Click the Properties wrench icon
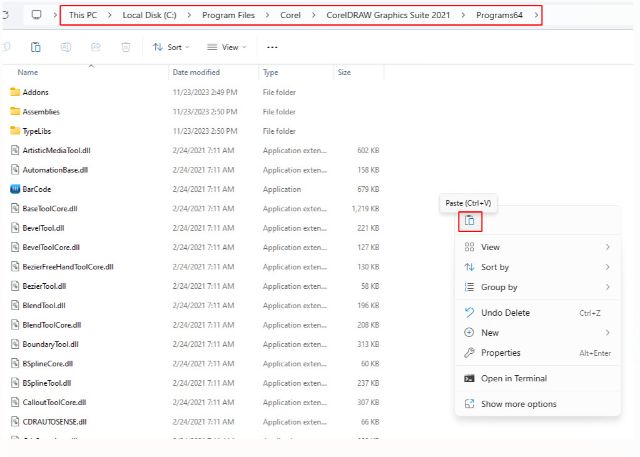Screen dimensions: 640x457 pos(469,353)
